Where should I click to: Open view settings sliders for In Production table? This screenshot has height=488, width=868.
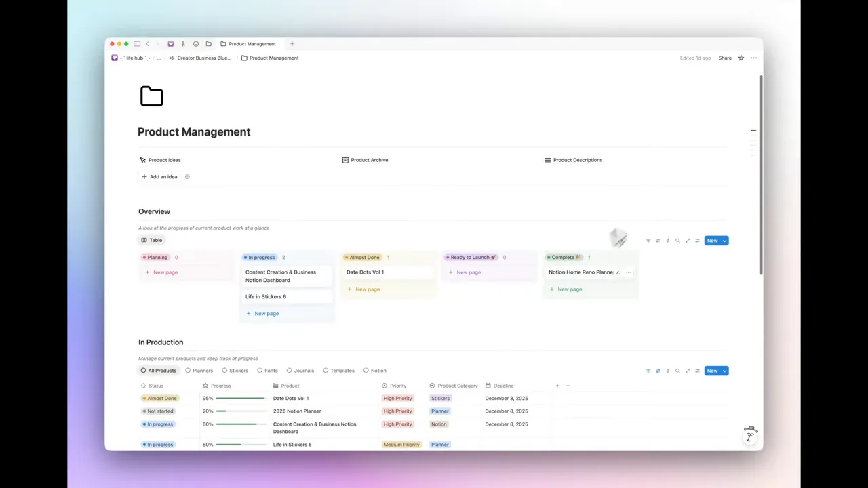click(697, 371)
